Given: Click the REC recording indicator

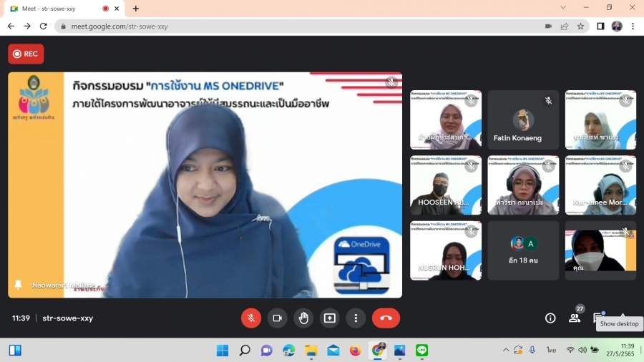Looking at the screenshot, I should click(x=26, y=54).
